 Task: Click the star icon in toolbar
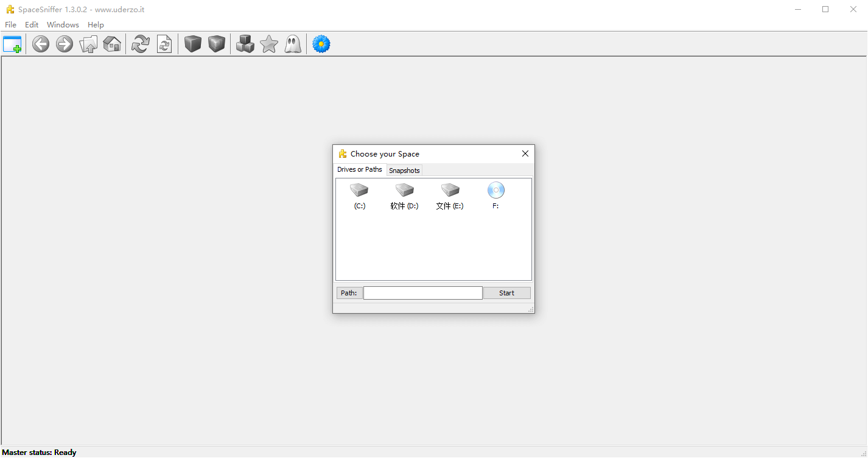(x=269, y=44)
